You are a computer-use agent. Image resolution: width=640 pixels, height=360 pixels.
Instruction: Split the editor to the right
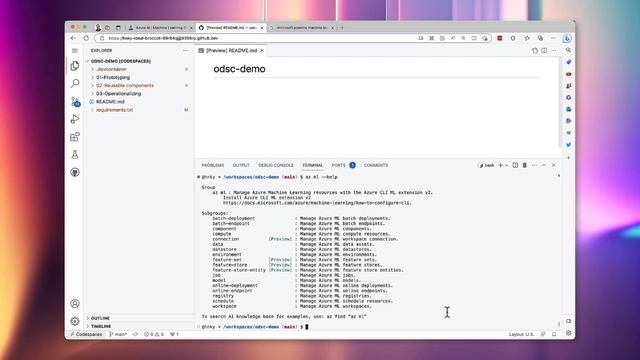tap(544, 51)
